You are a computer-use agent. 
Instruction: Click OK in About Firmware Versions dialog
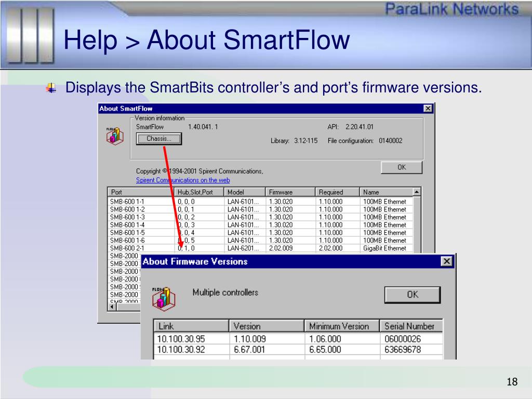pyautogui.click(x=412, y=295)
